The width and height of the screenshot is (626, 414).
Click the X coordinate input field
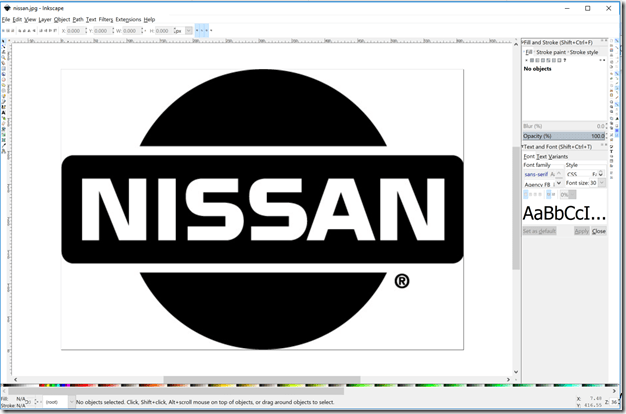point(74,31)
